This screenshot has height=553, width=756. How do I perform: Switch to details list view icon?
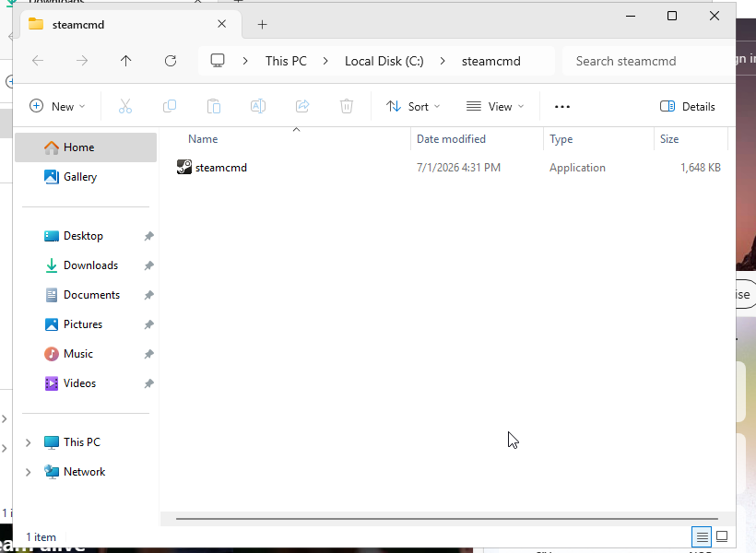coord(702,536)
